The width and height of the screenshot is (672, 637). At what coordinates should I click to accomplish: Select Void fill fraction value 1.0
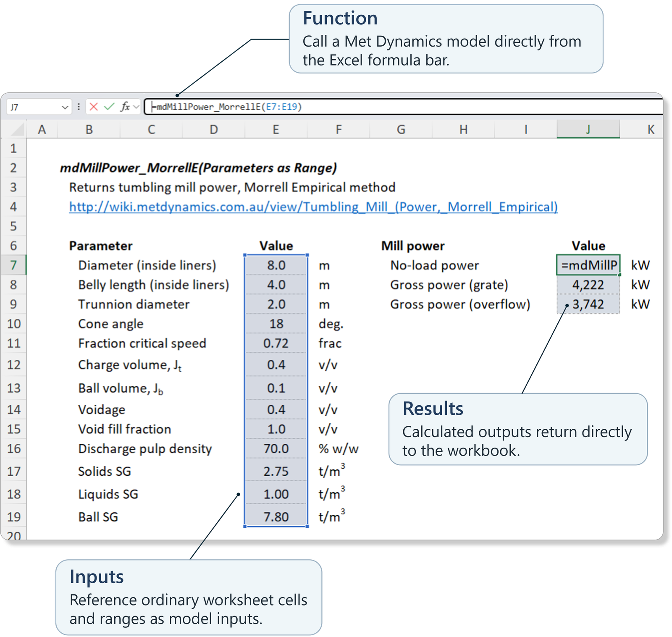[276, 429]
